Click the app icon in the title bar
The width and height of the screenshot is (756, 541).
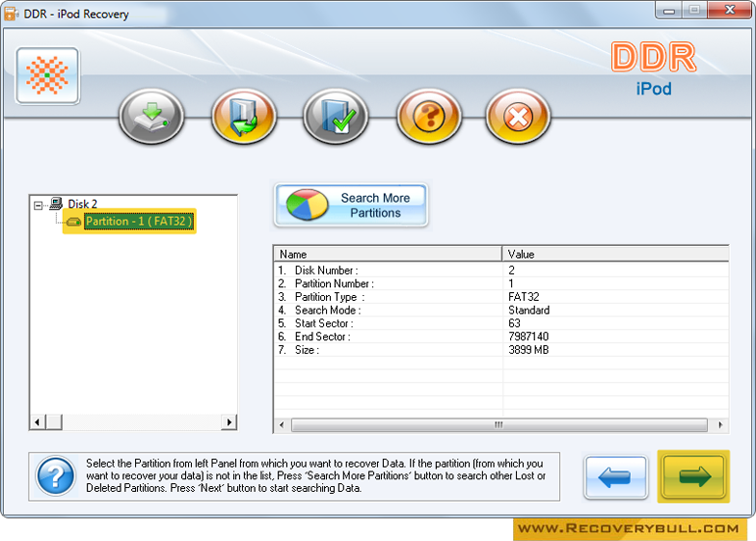11,14
